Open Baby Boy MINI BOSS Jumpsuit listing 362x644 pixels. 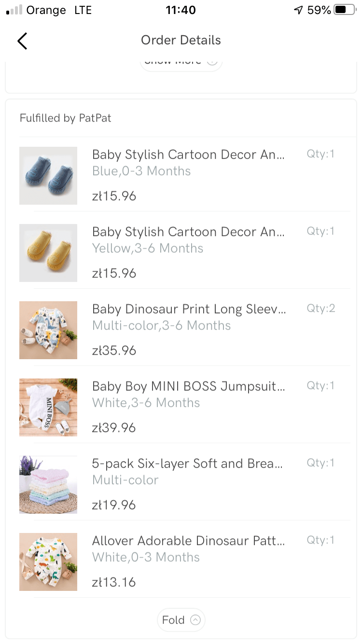(188, 386)
